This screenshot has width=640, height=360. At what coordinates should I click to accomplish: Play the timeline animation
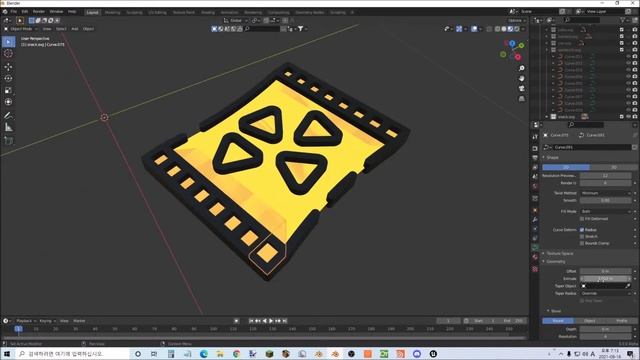pos(271,321)
